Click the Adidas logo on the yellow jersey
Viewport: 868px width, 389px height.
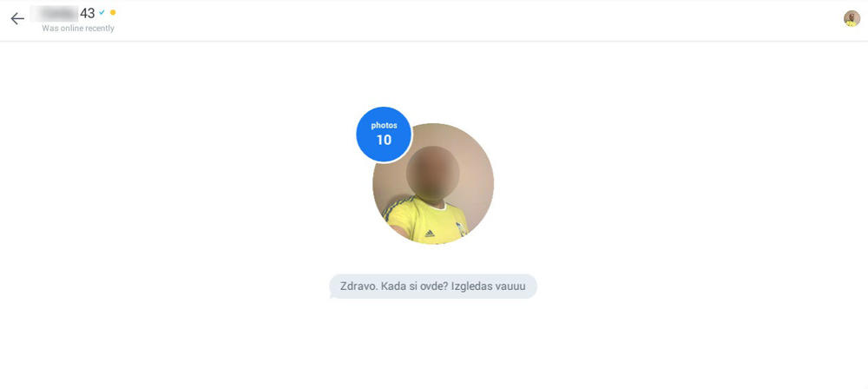(430, 234)
